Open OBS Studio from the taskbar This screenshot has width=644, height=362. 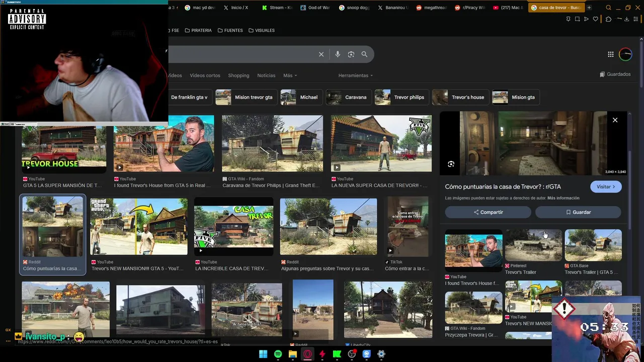click(352, 354)
